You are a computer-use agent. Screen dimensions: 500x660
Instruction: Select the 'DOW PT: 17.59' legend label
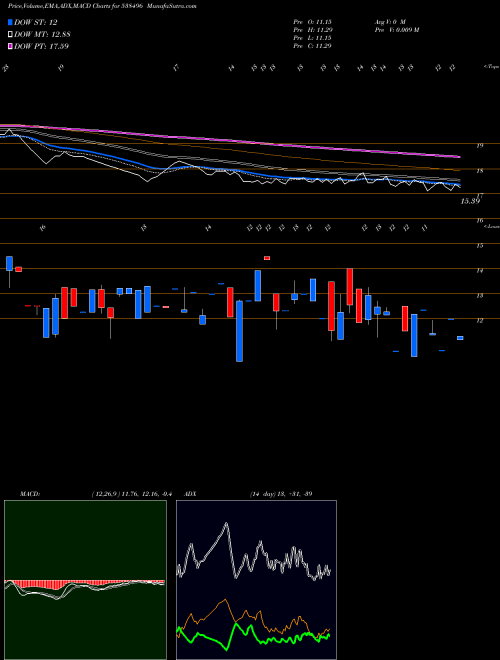[x=41, y=46]
